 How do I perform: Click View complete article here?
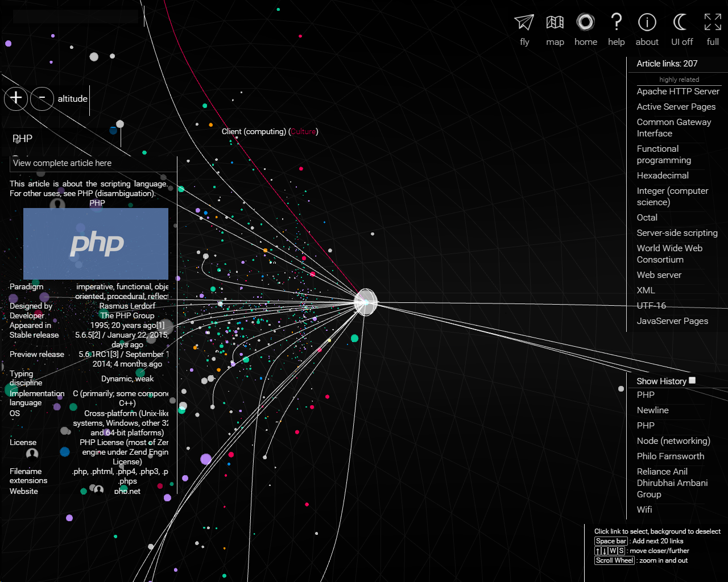[x=62, y=163]
